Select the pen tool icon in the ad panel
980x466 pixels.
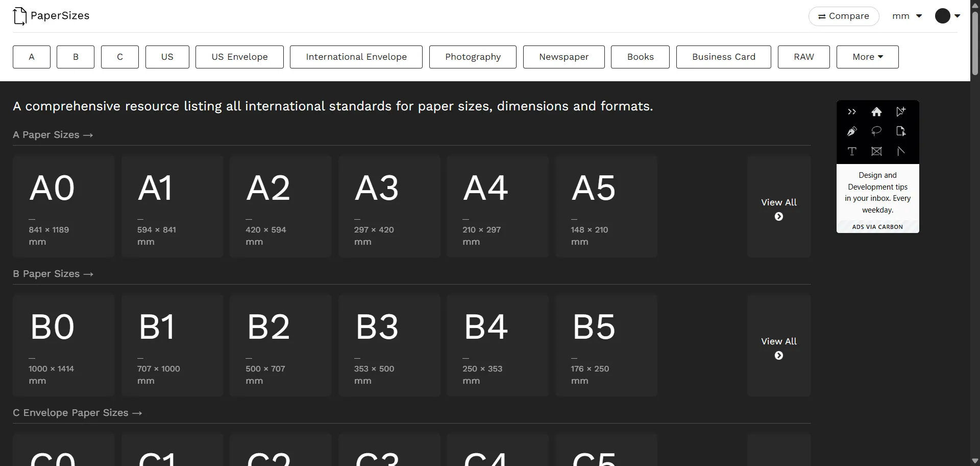[x=852, y=131]
